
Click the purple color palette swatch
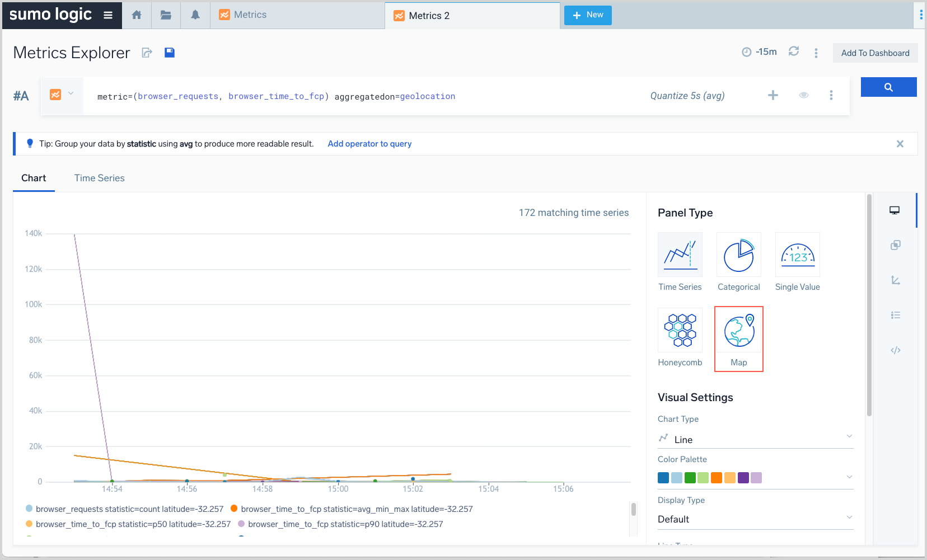click(x=743, y=478)
